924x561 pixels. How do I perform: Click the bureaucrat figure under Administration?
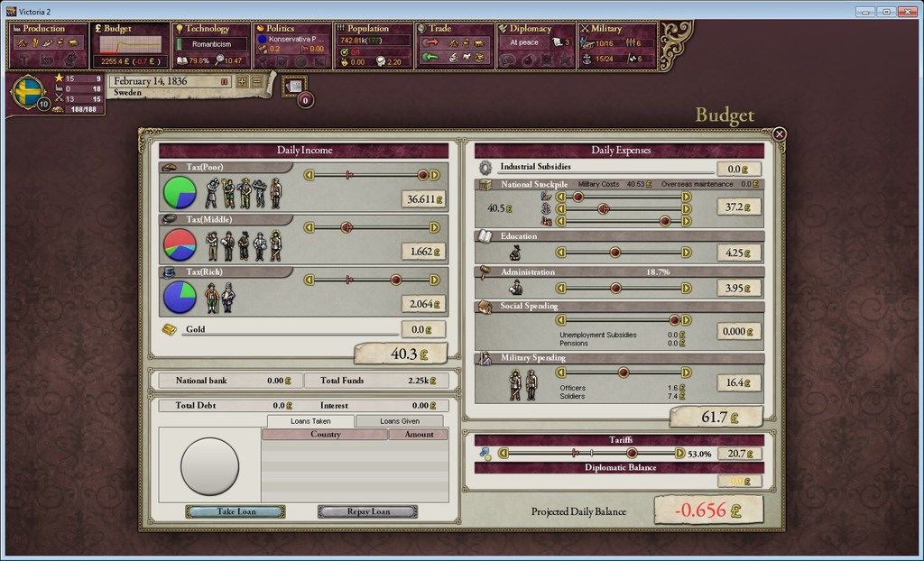click(516, 288)
